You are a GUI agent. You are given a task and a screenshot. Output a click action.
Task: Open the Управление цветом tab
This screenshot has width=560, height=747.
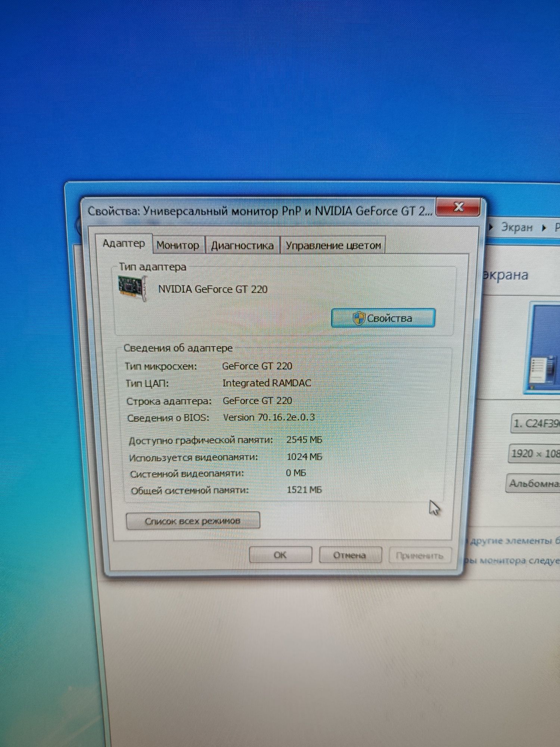point(333,245)
